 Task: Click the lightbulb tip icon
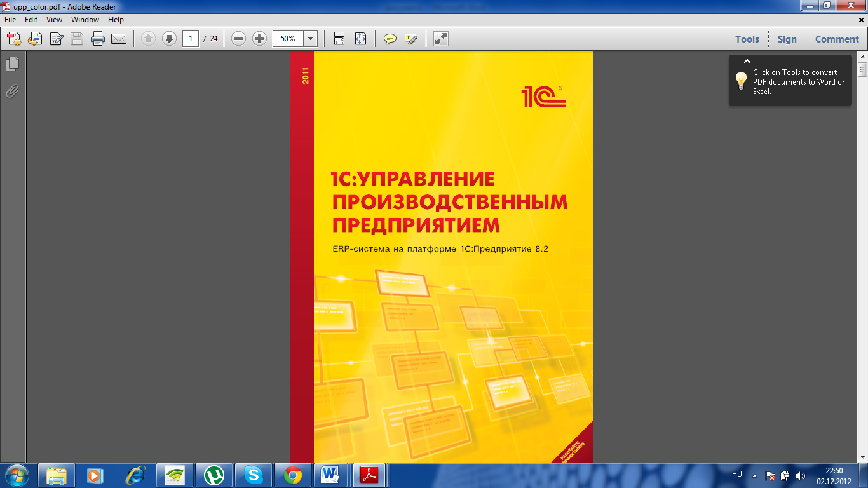741,81
